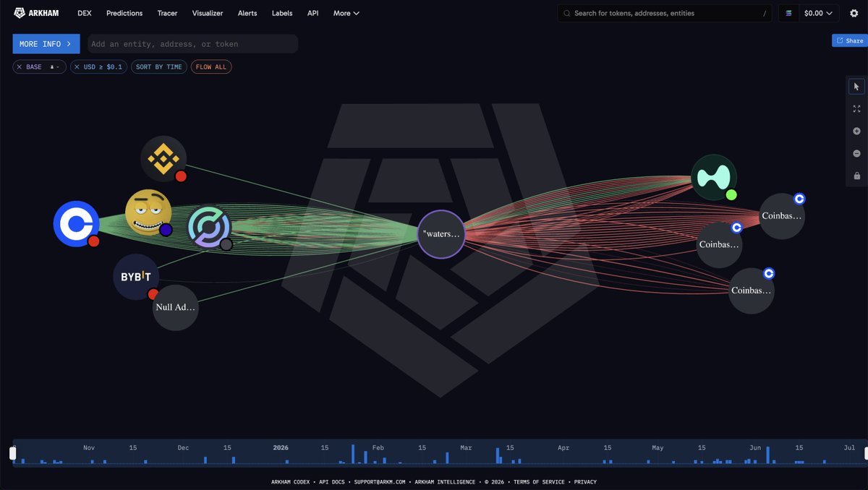Click the left timeline range handle

pyautogui.click(x=12, y=453)
